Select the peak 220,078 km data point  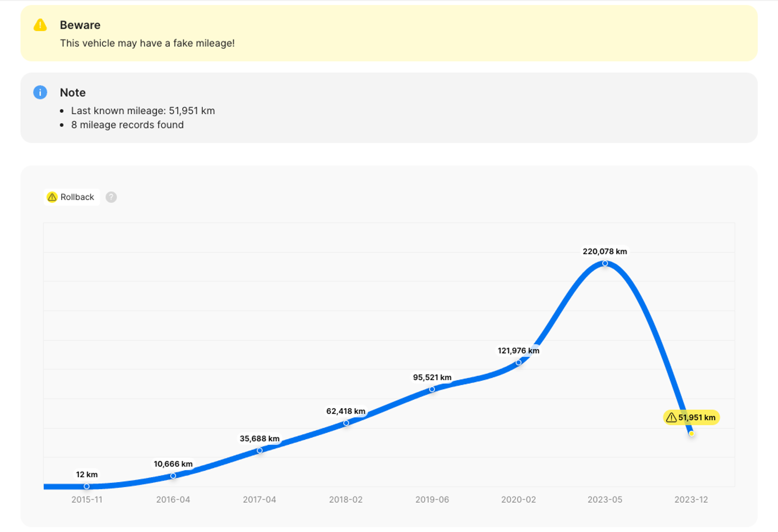pyautogui.click(x=605, y=263)
